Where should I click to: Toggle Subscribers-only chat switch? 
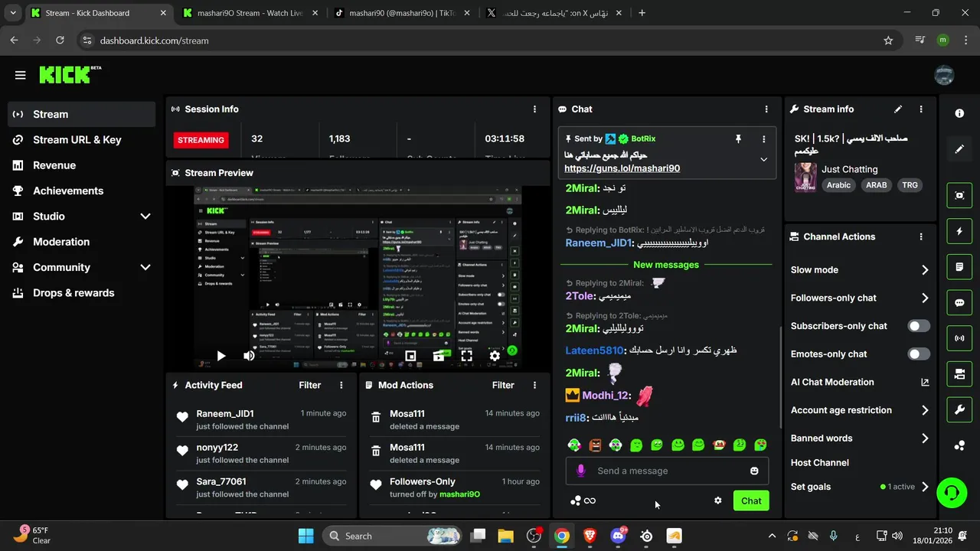tap(919, 326)
